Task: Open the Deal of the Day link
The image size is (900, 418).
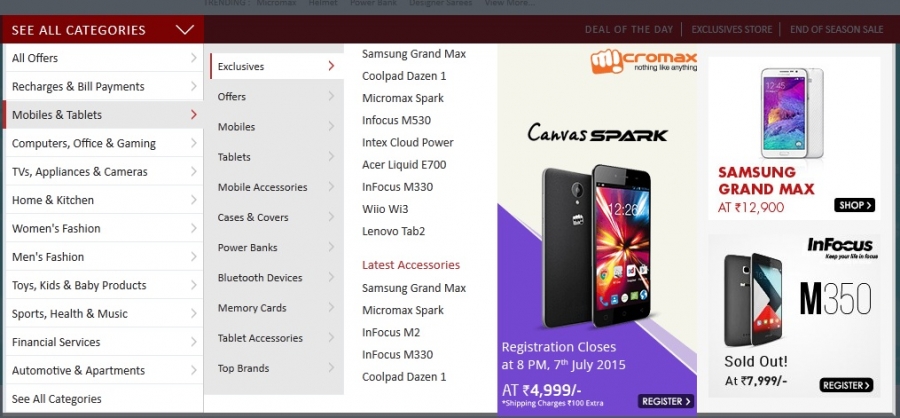Action: point(629,29)
